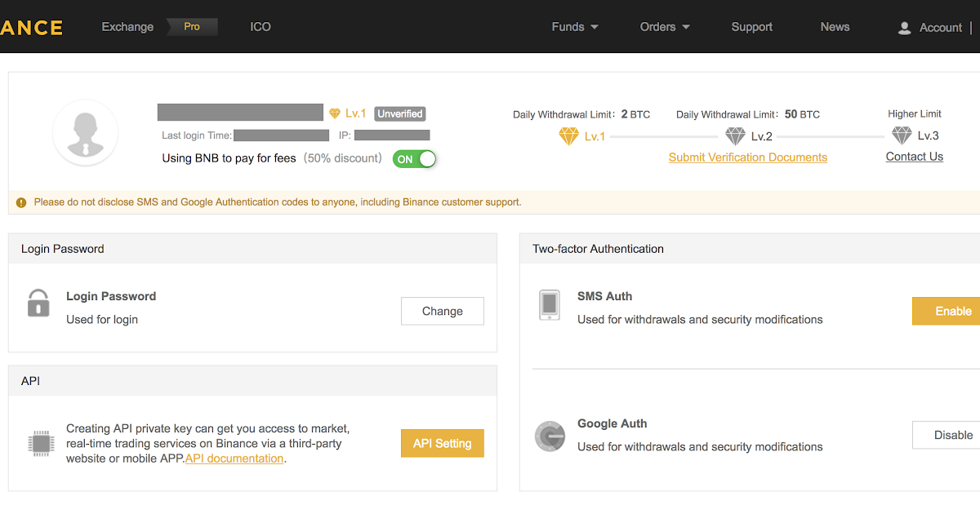Toggle the BNB fee discount switch
Screen dimensions: 980x514
pyautogui.click(x=415, y=159)
